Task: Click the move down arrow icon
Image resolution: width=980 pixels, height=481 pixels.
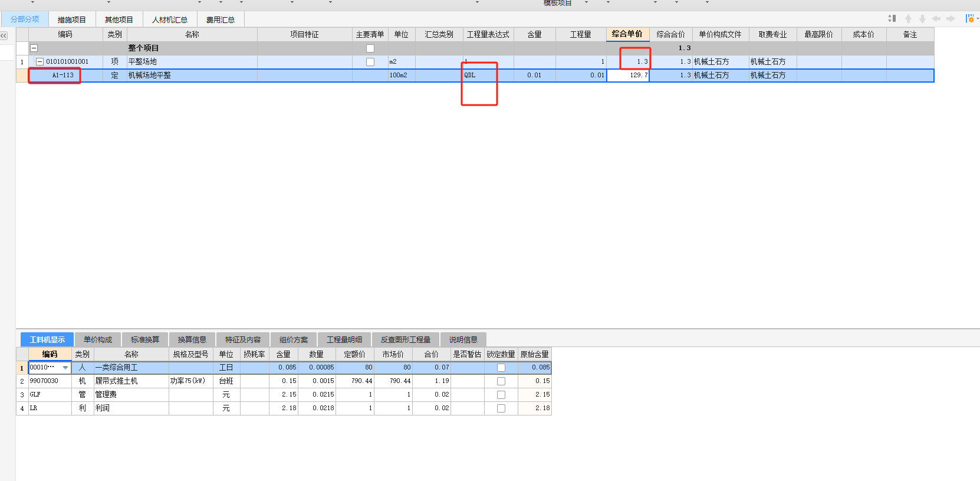Action: 922,19
